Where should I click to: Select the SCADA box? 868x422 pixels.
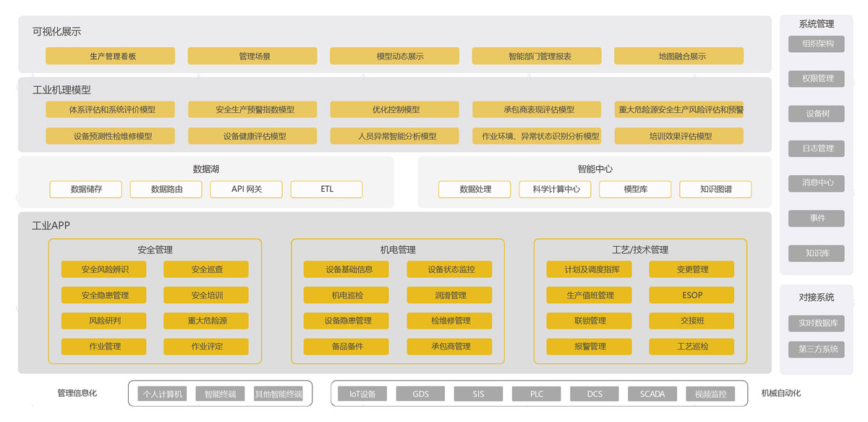652,394
